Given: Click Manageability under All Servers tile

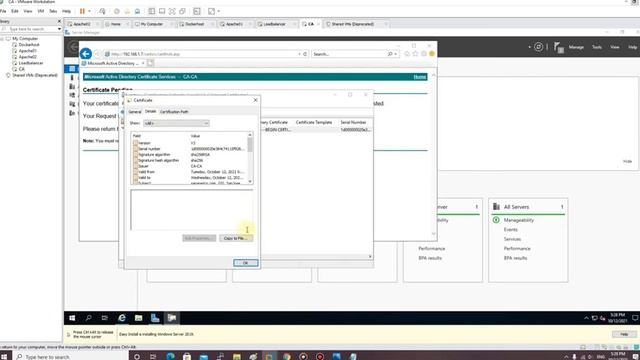Looking at the screenshot, I should click(x=518, y=220).
